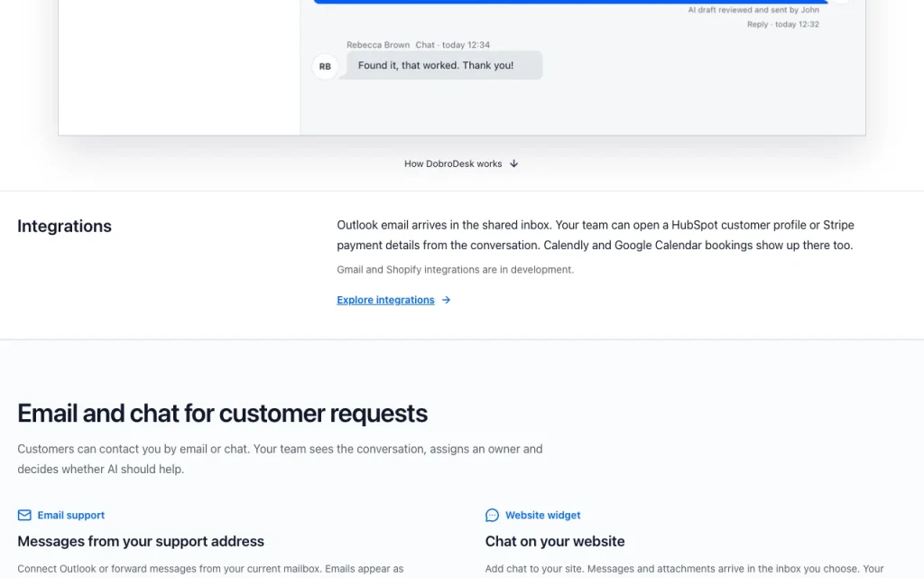924x578 pixels.
Task: Click the text starting "Add chat to your site"
Action: pos(684,569)
